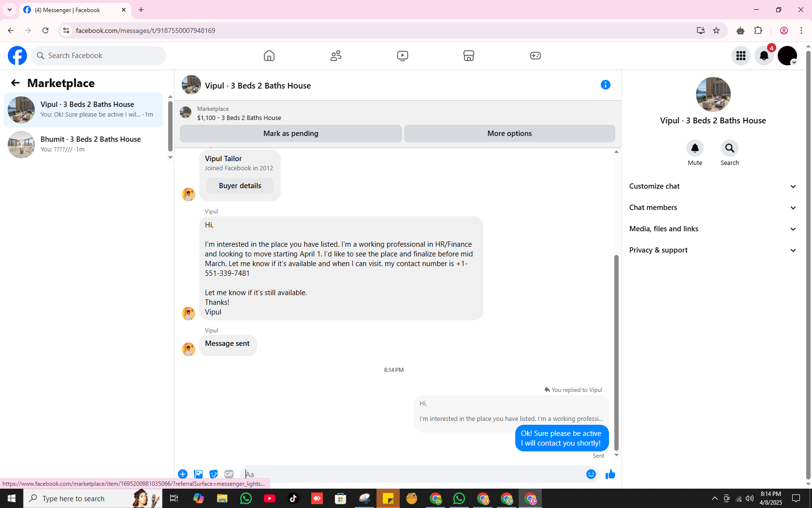Screen dimensions: 812x508
Task: Mute this conversation with the bell icon
Action: tap(695, 148)
